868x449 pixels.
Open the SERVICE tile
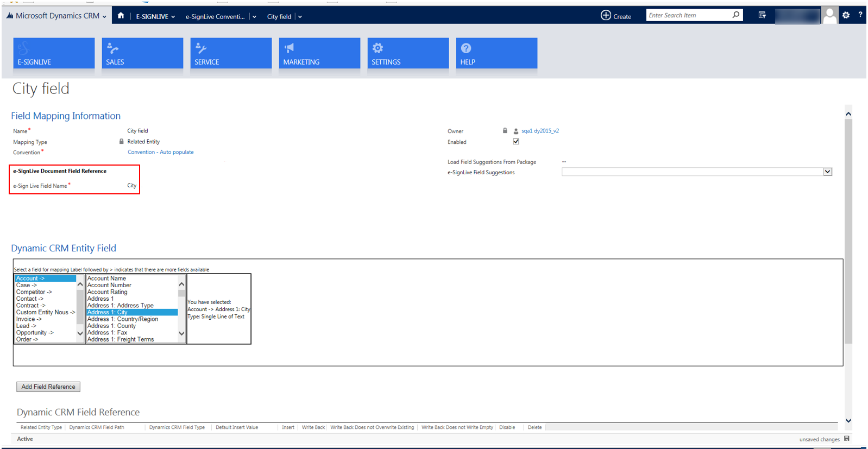(231, 53)
